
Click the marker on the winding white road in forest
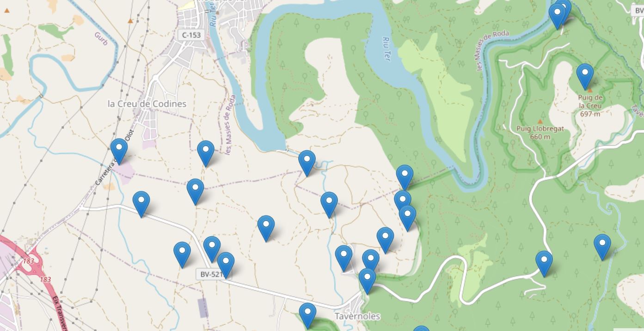(x=544, y=264)
